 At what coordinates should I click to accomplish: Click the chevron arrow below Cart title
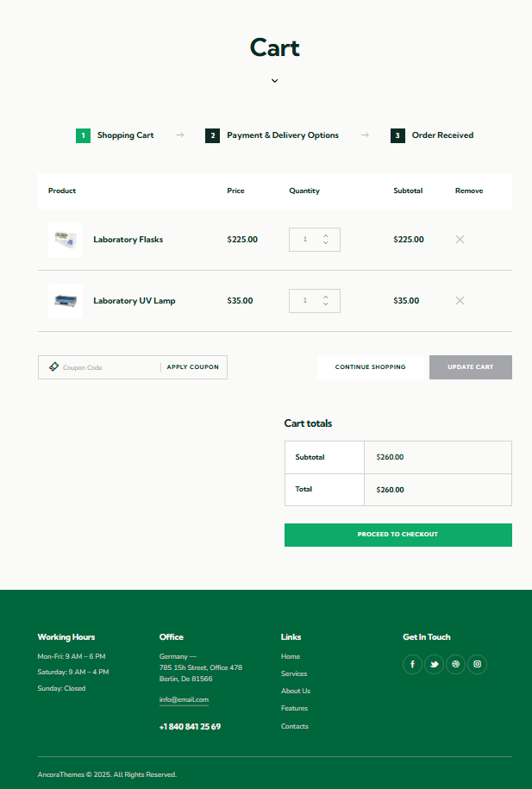(275, 80)
